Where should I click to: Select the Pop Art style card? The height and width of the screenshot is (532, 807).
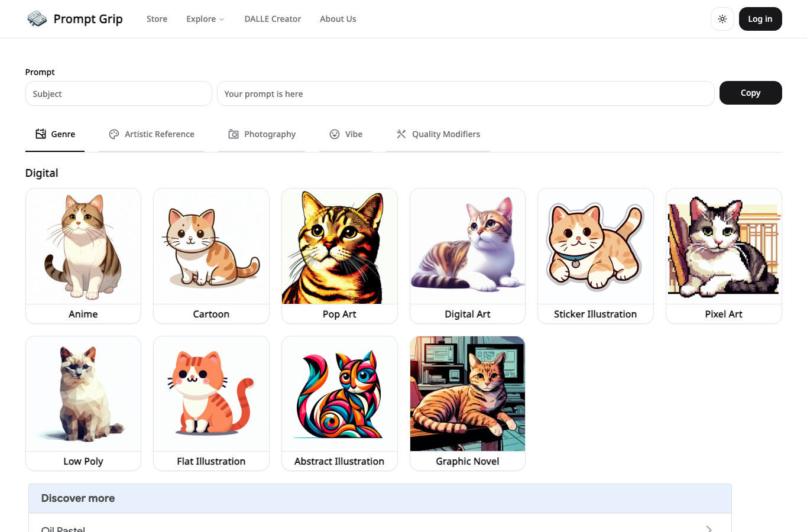point(339,256)
